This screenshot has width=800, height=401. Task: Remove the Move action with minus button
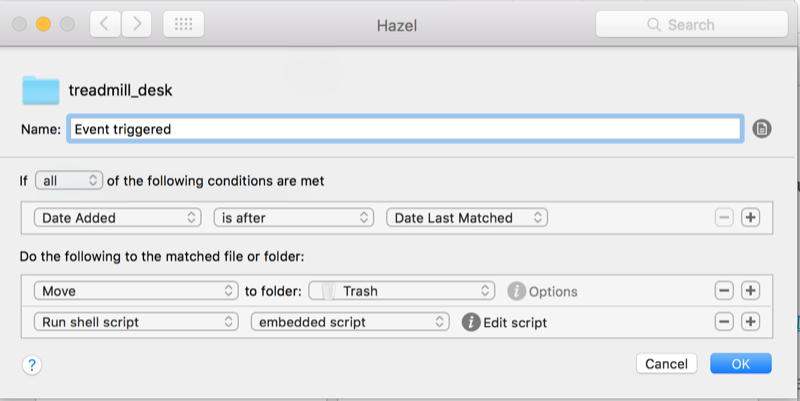(x=723, y=292)
